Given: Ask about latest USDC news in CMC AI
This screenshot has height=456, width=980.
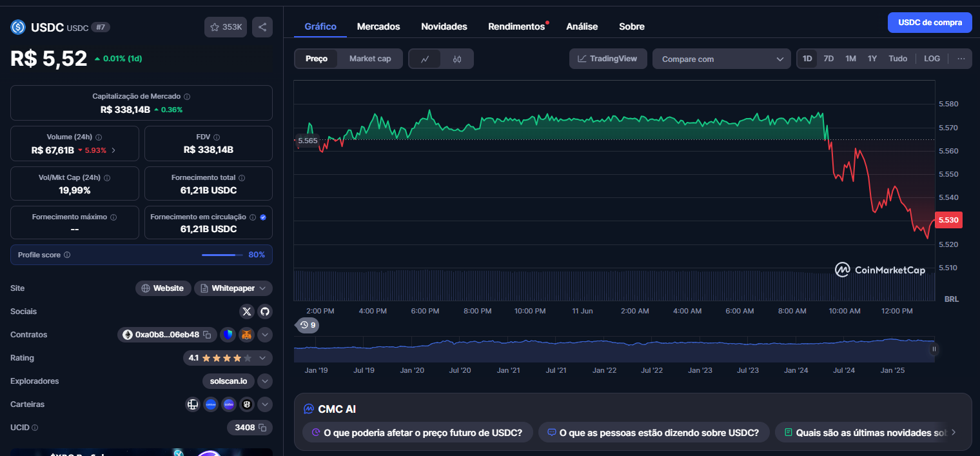Looking at the screenshot, I should point(865,433).
